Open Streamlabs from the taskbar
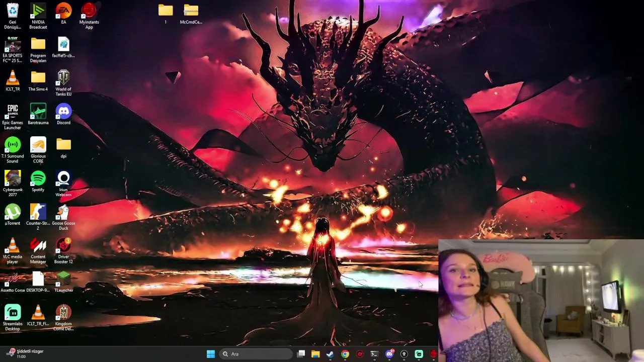The image size is (644, 362). pyautogui.click(x=419, y=354)
